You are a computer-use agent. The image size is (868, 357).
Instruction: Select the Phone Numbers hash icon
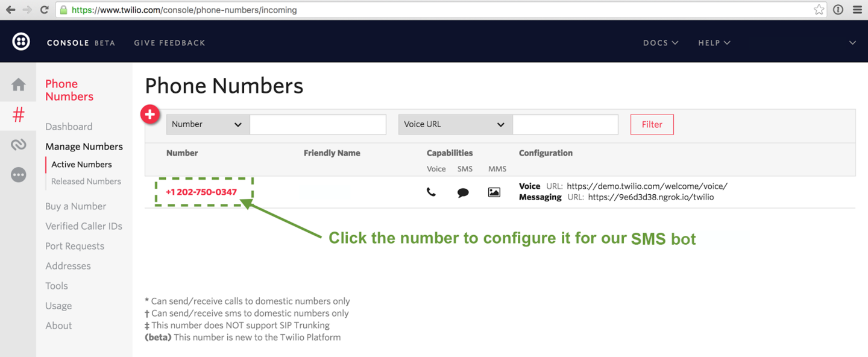(19, 115)
